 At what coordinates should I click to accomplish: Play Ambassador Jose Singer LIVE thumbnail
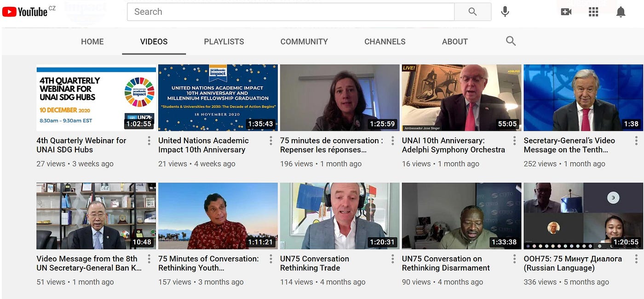coord(462,98)
